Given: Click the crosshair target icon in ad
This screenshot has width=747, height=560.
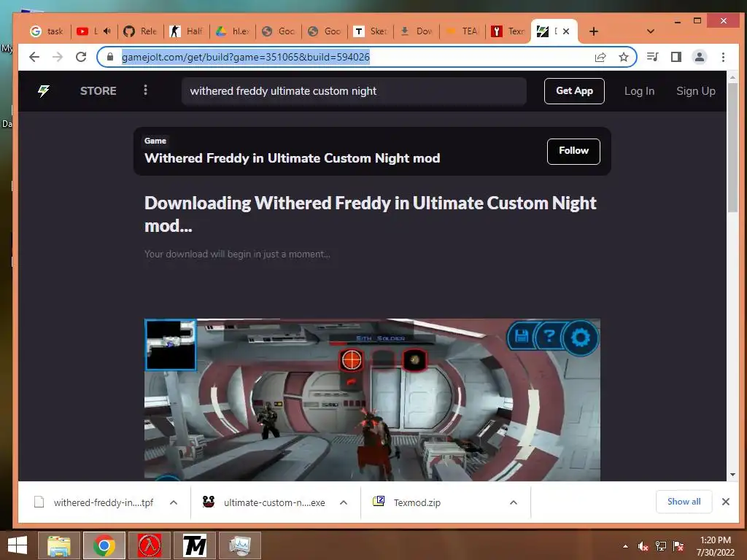Looking at the screenshot, I should [352, 360].
